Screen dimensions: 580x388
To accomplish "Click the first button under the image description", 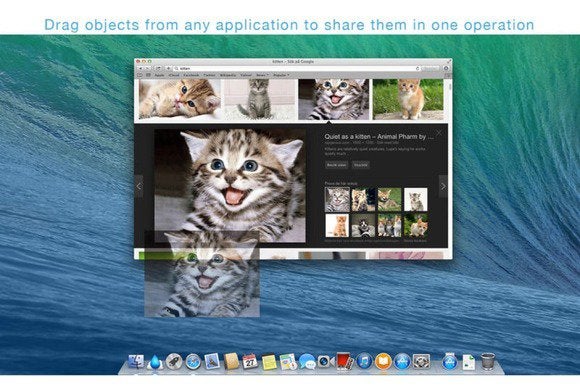I will tap(336, 165).
